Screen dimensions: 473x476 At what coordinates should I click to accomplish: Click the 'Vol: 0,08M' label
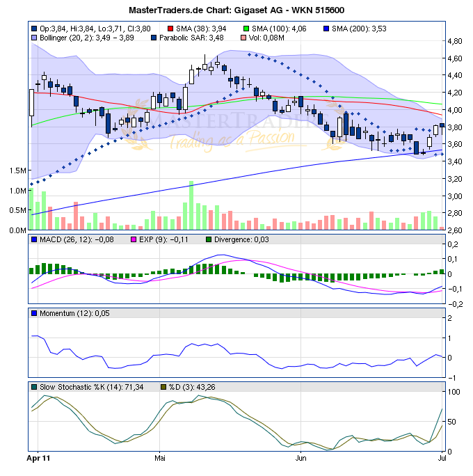coord(266,38)
